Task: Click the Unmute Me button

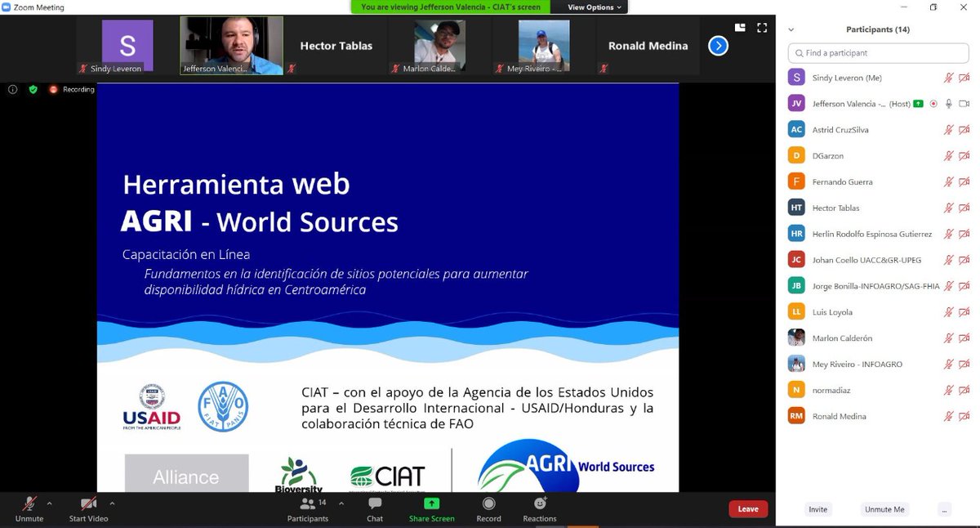Action: pyautogui.click(x=884, y=509)
